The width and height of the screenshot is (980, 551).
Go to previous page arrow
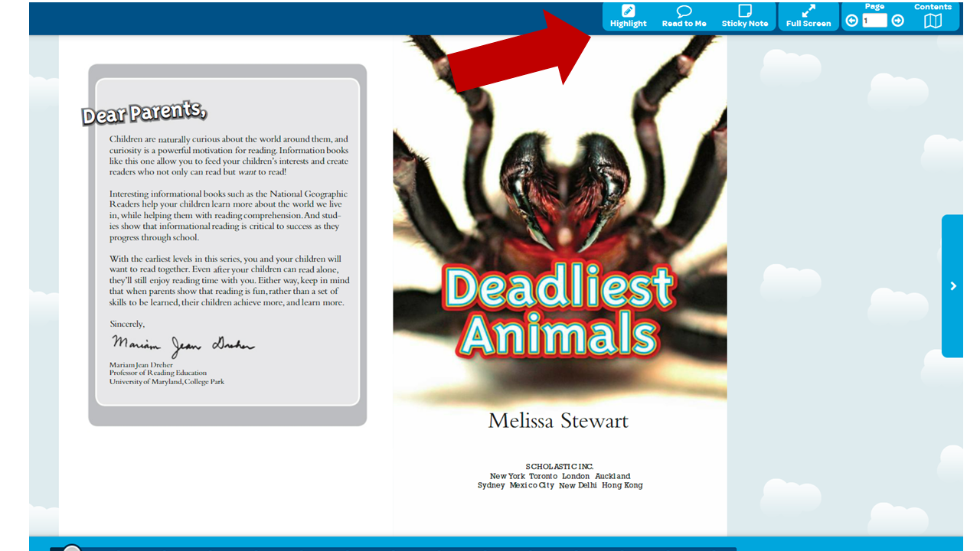[851, 21]
